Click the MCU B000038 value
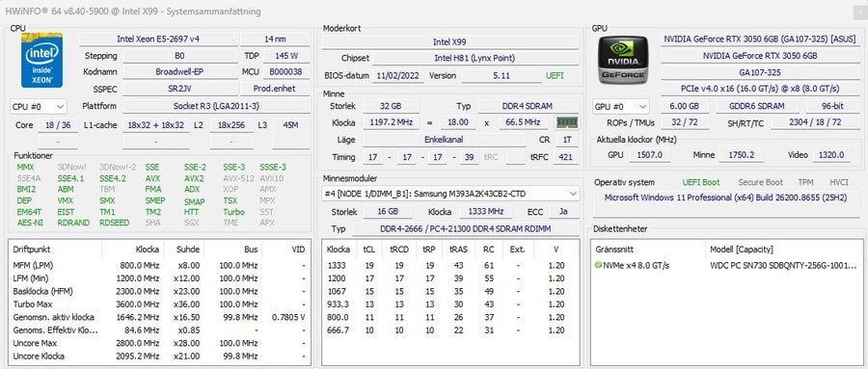 click(285, 72)
